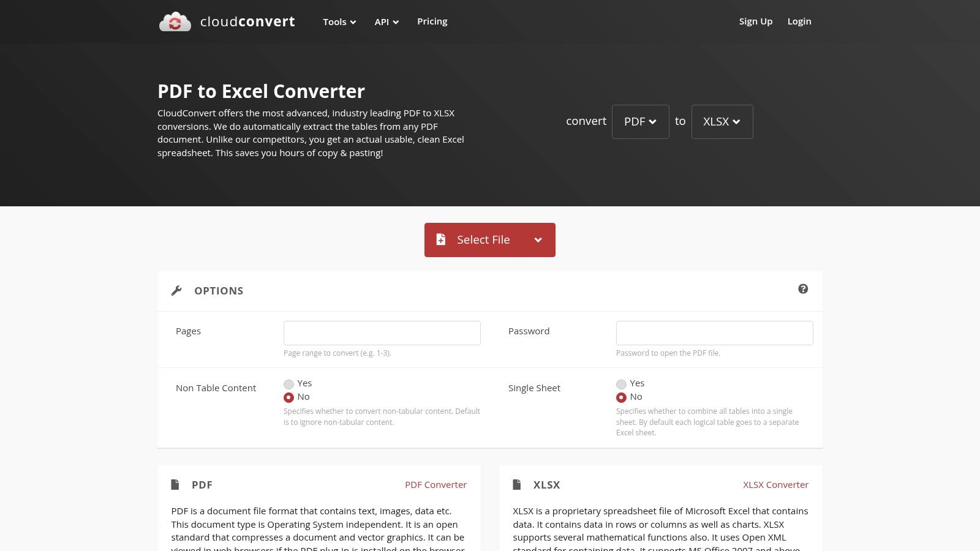This screenshot has width=980, height=551.
Task: Click the wrench icon beside Options
Action: [176, 291]
